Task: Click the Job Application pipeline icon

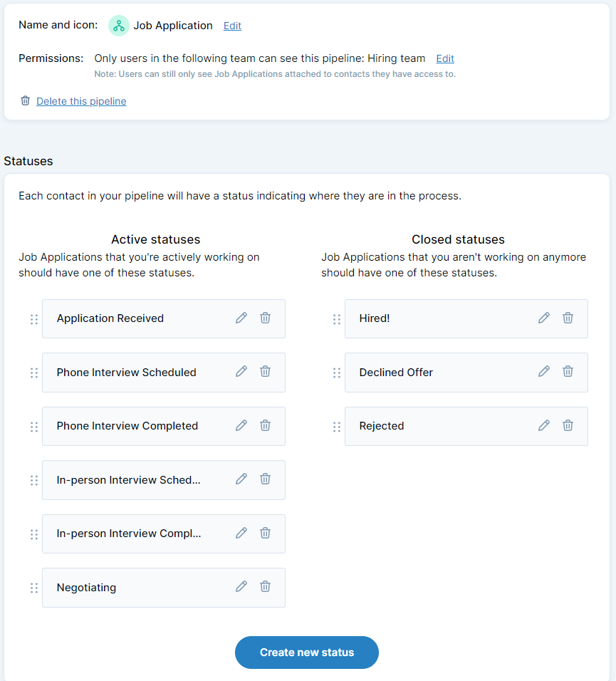Action: click(x=118, y=26)
